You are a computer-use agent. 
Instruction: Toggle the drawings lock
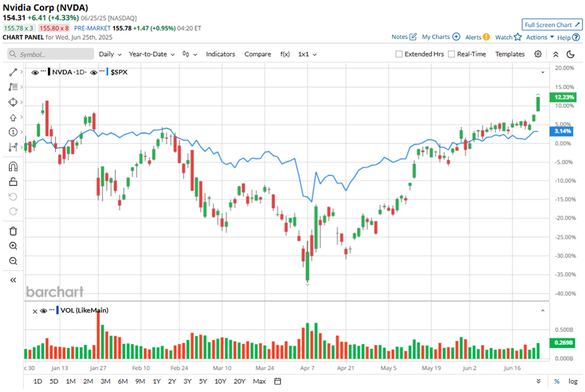click(13, 182)
